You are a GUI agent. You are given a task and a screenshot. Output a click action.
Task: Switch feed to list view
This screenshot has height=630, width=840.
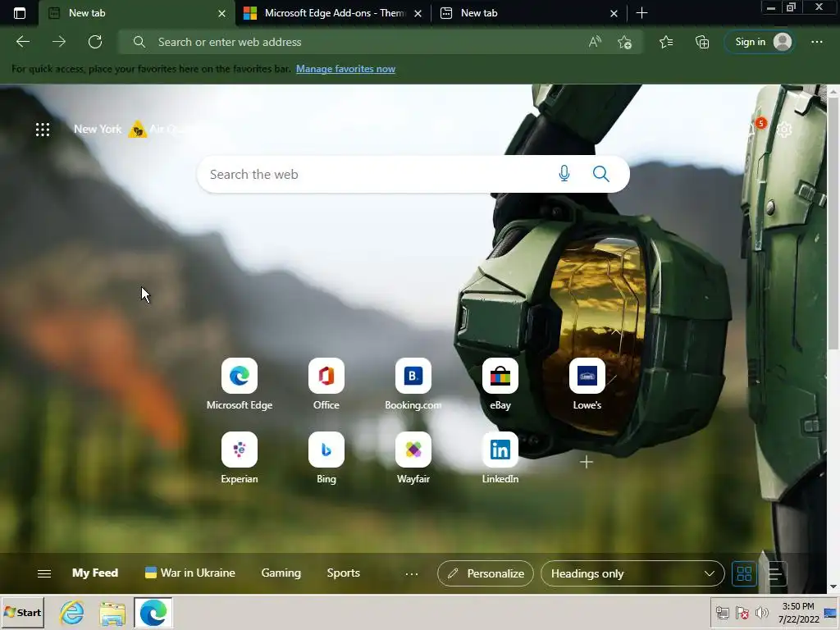774,573
